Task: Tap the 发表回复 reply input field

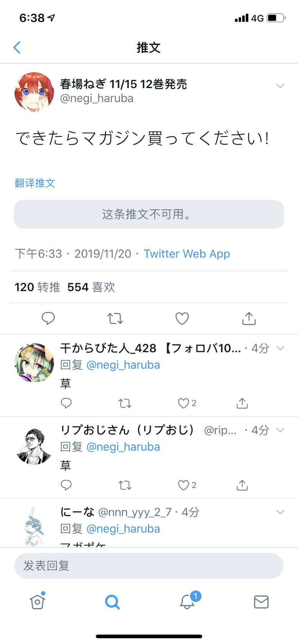Action: (x=149, y=565)
